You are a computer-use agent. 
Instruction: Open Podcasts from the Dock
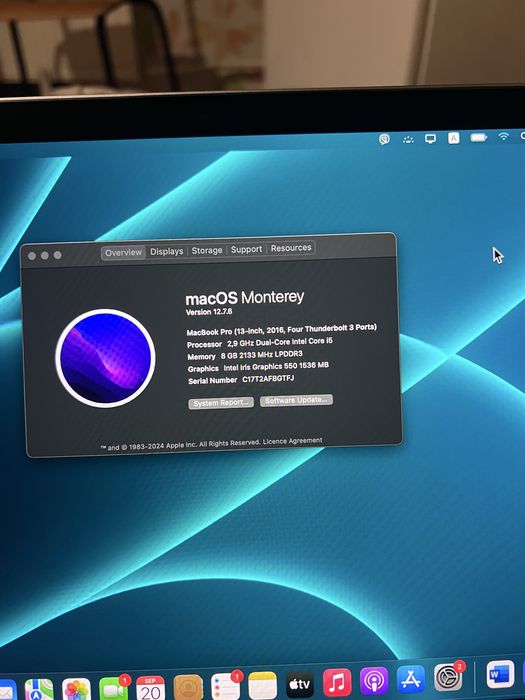point(374,681)
